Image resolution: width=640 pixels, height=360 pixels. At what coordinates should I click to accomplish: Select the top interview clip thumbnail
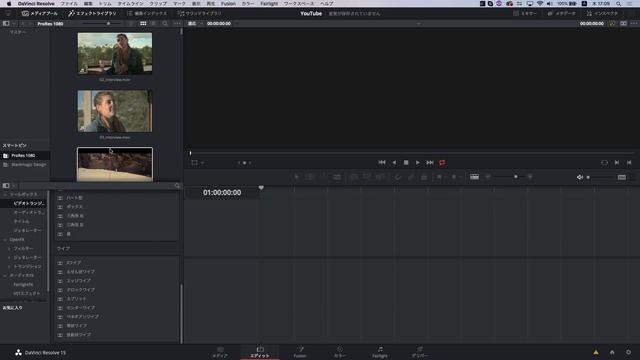(115, 53)
